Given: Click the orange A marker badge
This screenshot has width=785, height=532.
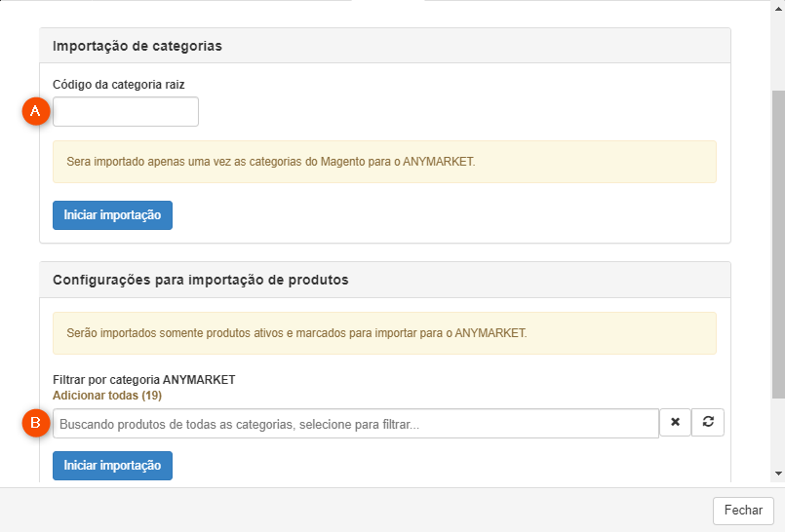Looking at the screenshot, I should 36,111.
